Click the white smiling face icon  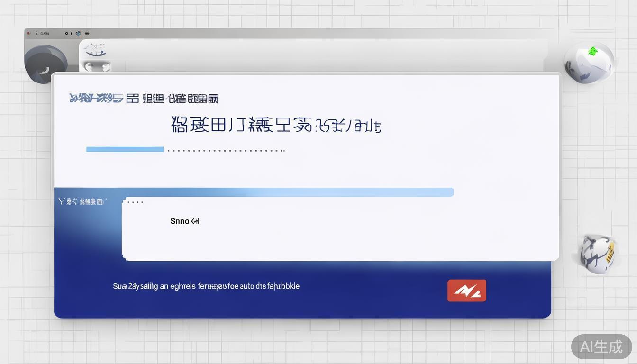[96, 50]
